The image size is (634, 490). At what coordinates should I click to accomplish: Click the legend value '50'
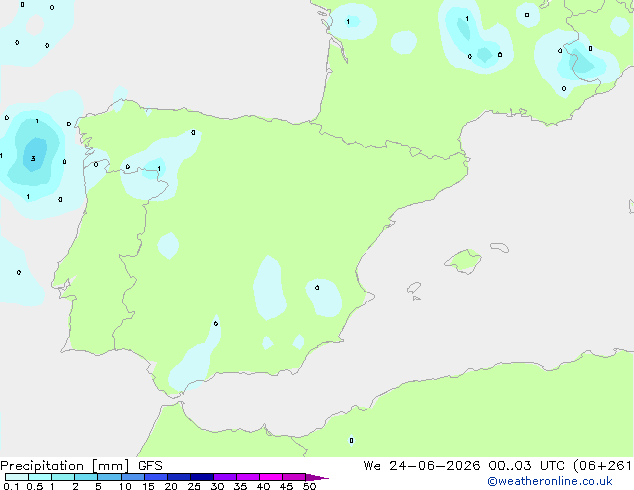click(x=309, y=486)
